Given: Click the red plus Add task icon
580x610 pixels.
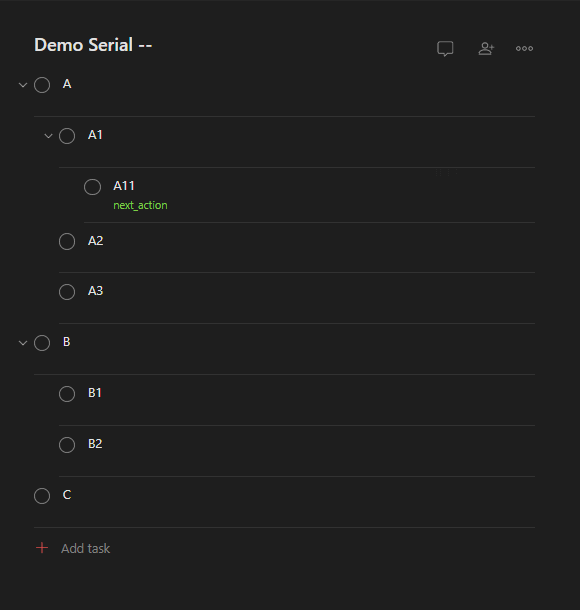Looking at the screenshot, I should pyautogui.click(x=42, y=548).
